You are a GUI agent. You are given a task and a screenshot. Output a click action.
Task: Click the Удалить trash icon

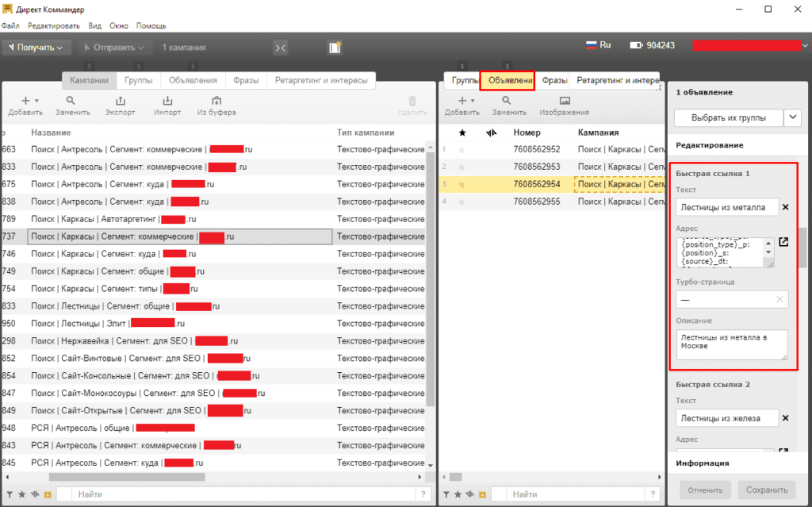tap(412, 101)
